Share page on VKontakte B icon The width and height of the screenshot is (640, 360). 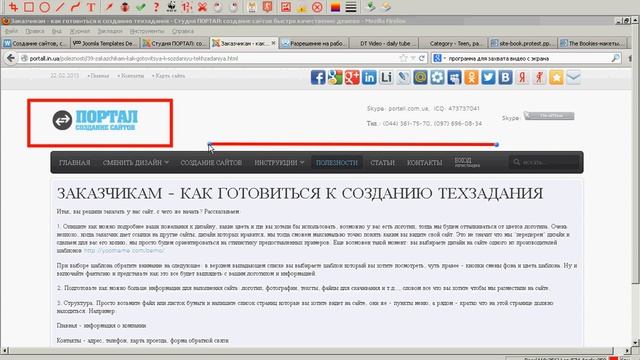click(505, 77)
